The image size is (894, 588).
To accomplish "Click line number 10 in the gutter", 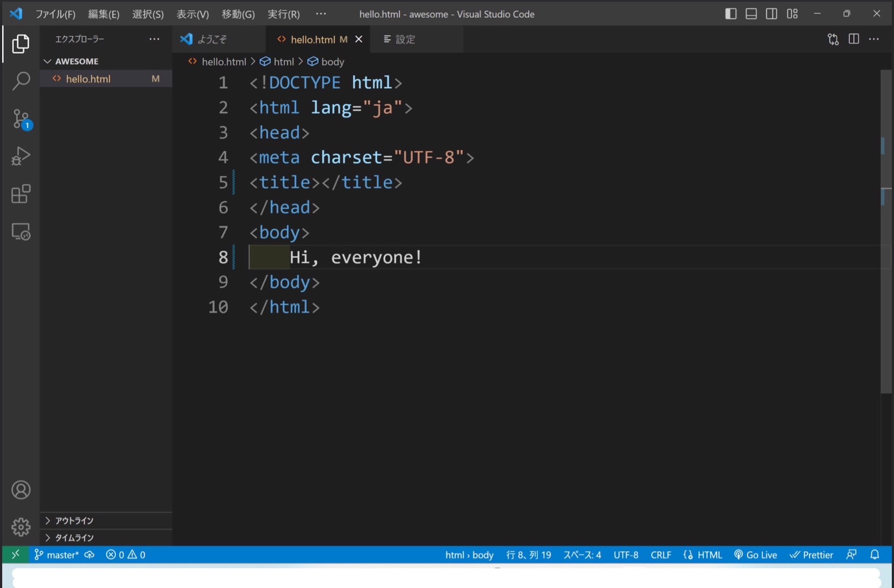I will [x=218, y=307].
